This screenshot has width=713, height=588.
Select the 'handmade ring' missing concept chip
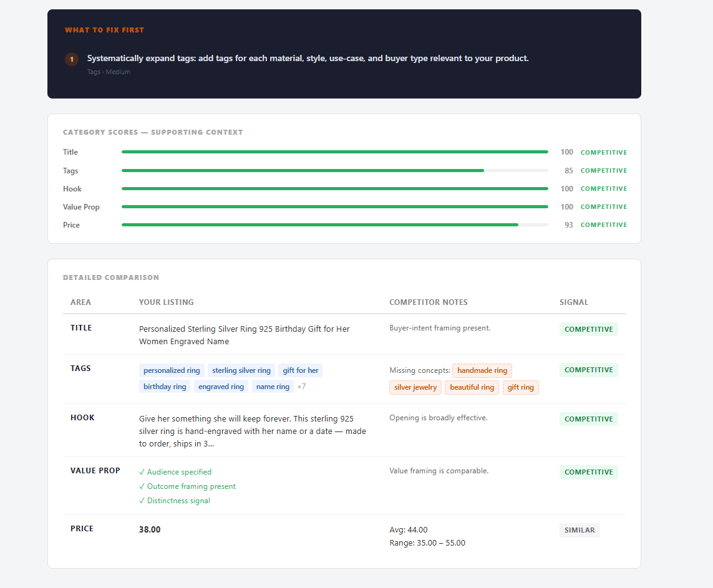coord(482,370)
